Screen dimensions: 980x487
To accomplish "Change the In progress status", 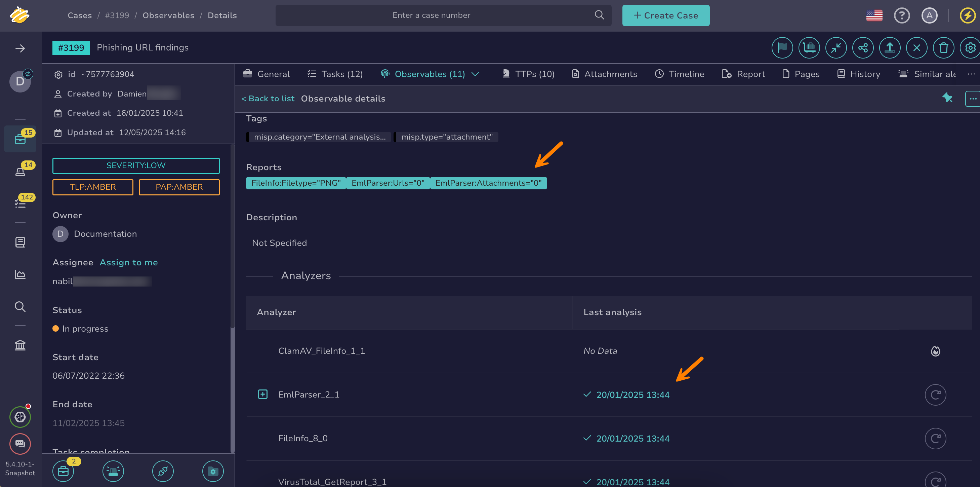I will (x=81, y=329).
